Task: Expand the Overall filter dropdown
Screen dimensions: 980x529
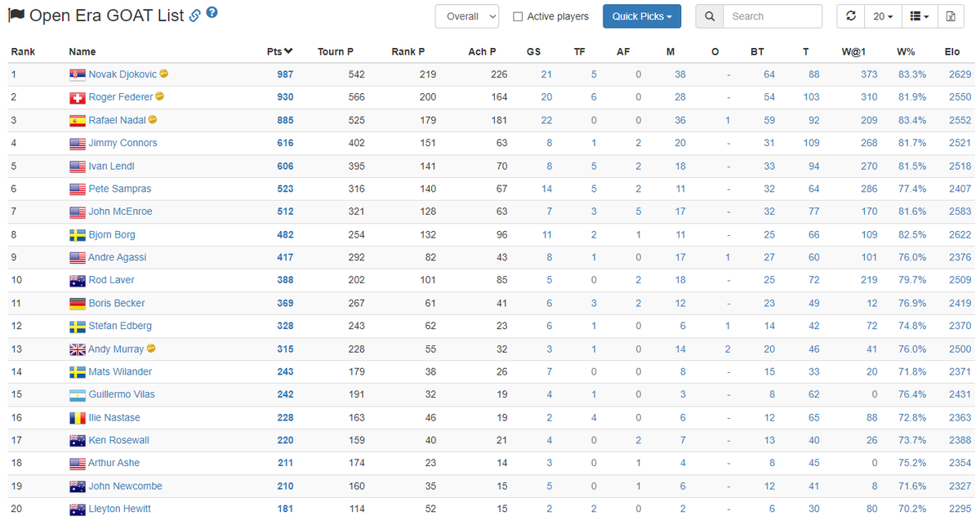Action: 467,16
